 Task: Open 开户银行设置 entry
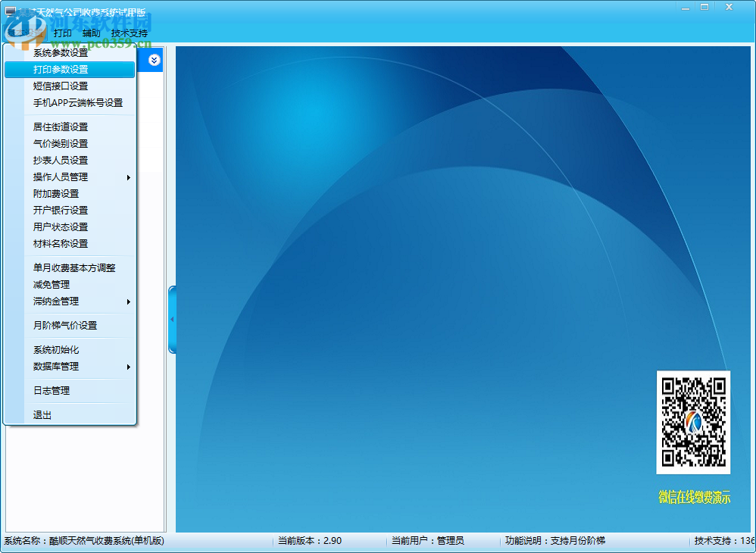(x=70, y=210)
